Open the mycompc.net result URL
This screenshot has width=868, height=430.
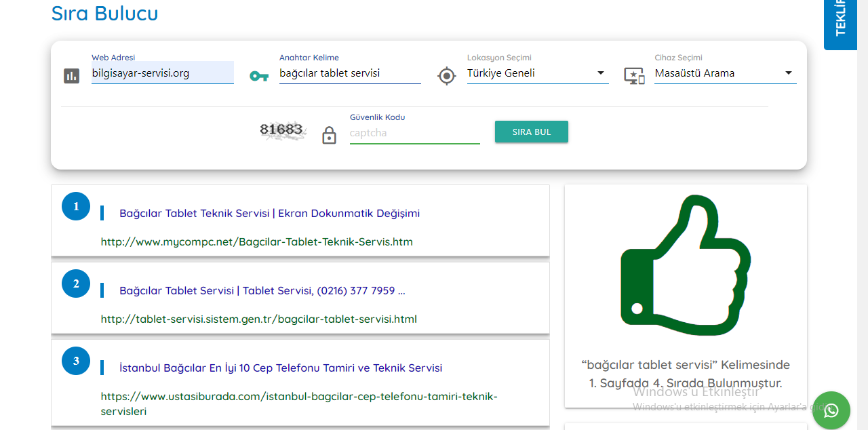pyautogui.click(x=257, y=241)
